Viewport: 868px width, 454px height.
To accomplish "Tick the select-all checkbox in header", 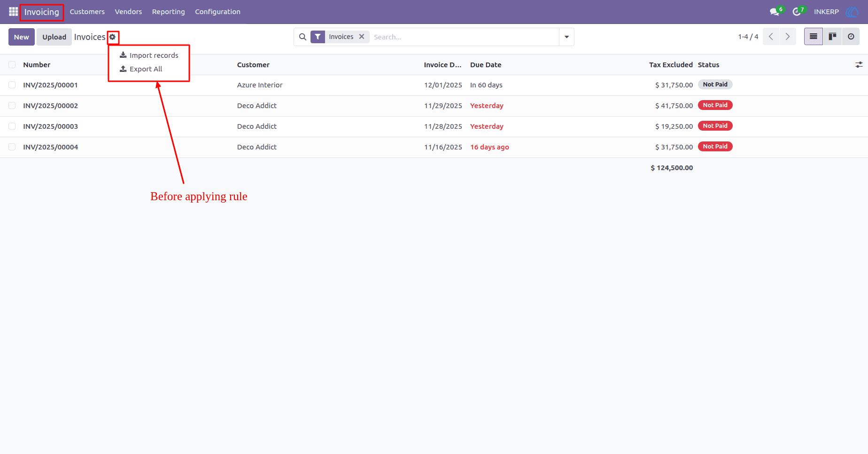I will click(12, 65).
